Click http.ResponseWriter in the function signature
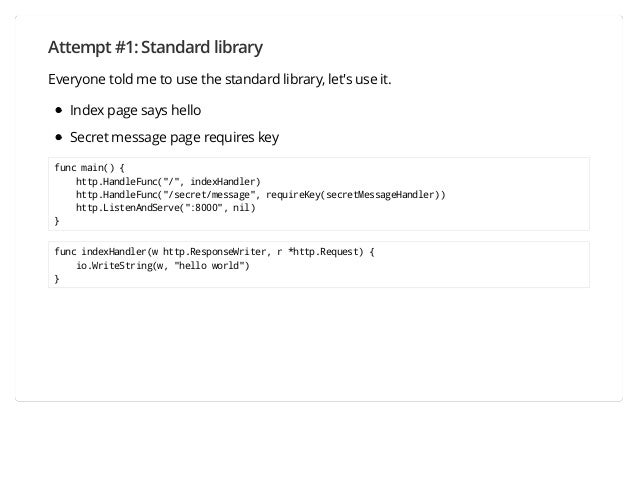Image resolution: width=638 pixels, height=493 pixels. pos(214,252)
